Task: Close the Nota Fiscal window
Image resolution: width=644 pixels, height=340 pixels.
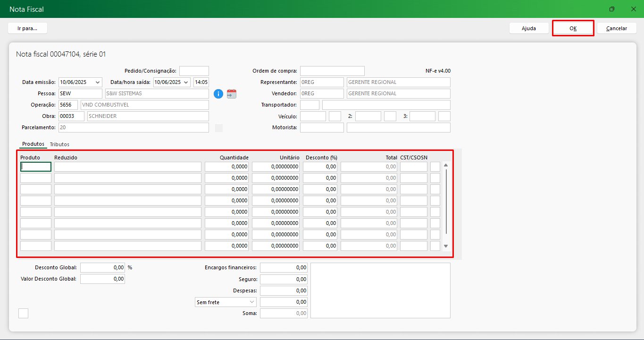Action: click(x=633, y=9)
